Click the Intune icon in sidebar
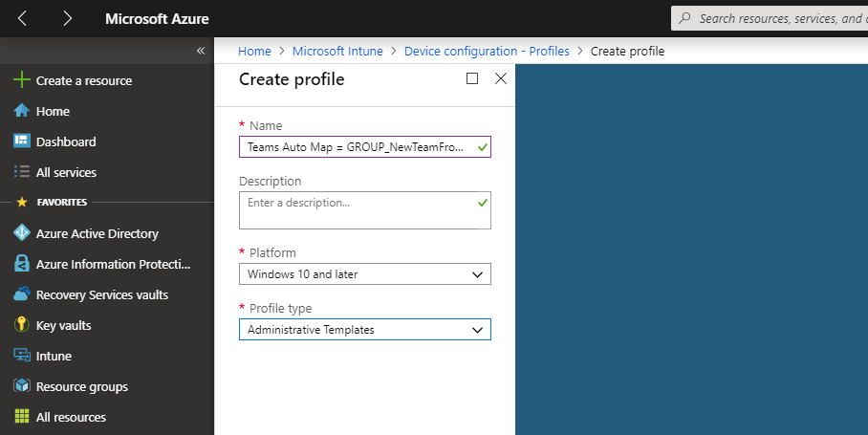The width and height of the screenshot is (868, 435). click(22, 356)
